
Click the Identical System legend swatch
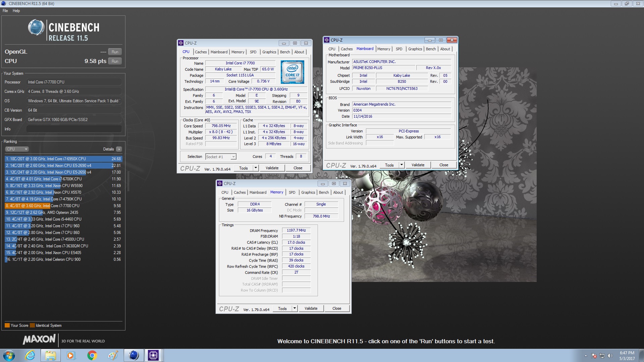pyautogui.click(x=32, y=325)
